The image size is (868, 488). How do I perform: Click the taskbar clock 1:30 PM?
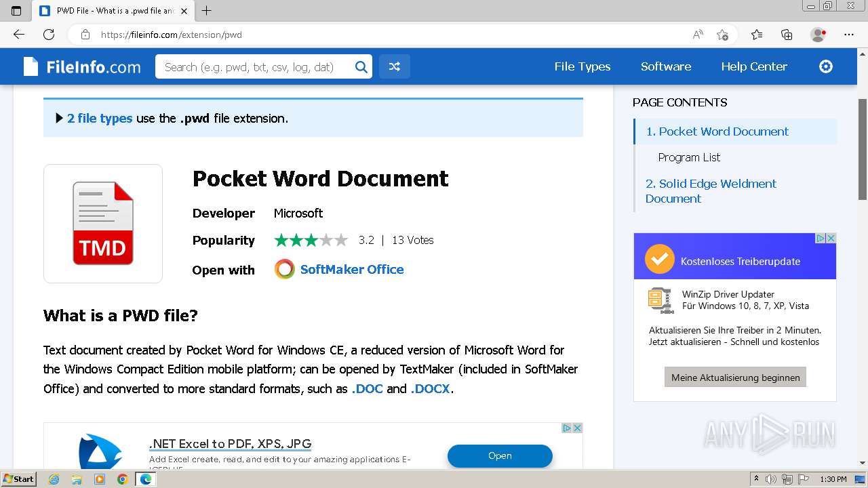pos(833,479)
